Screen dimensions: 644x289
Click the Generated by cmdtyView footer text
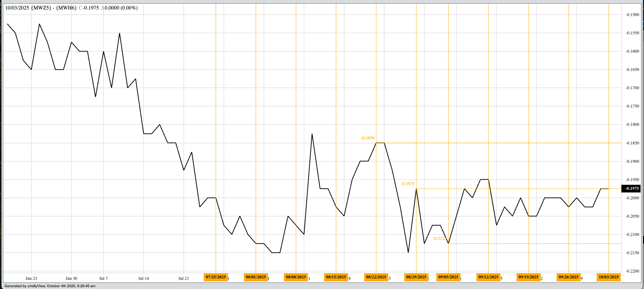(50, 286)
